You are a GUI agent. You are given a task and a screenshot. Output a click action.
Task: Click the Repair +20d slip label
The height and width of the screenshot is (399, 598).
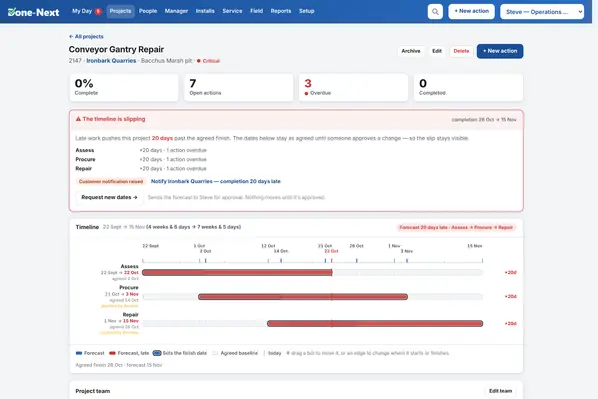[x=510, y=323]
